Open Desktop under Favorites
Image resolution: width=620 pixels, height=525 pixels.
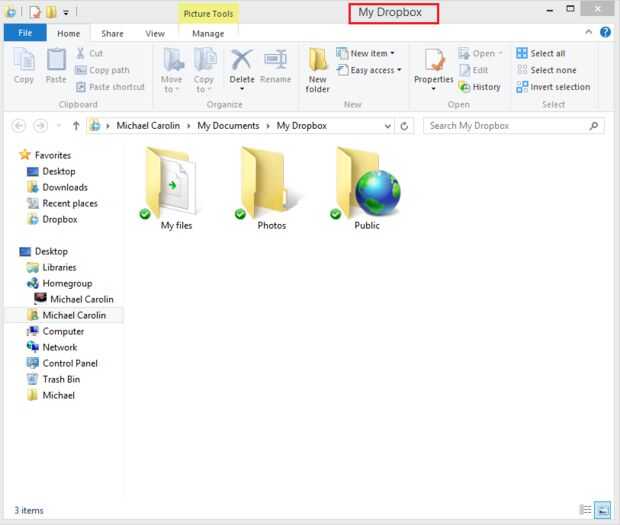(x=51, y=171)
